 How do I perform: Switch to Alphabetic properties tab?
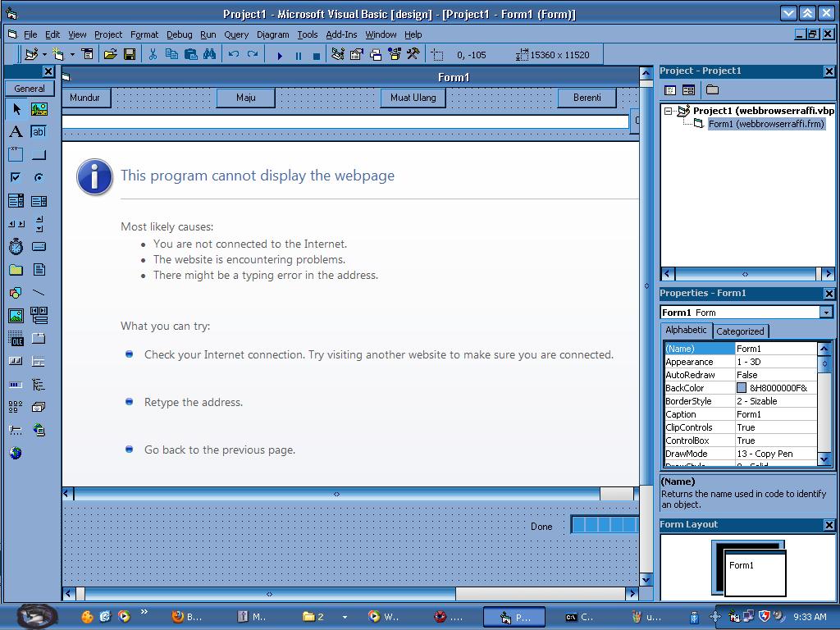[686, 330]
